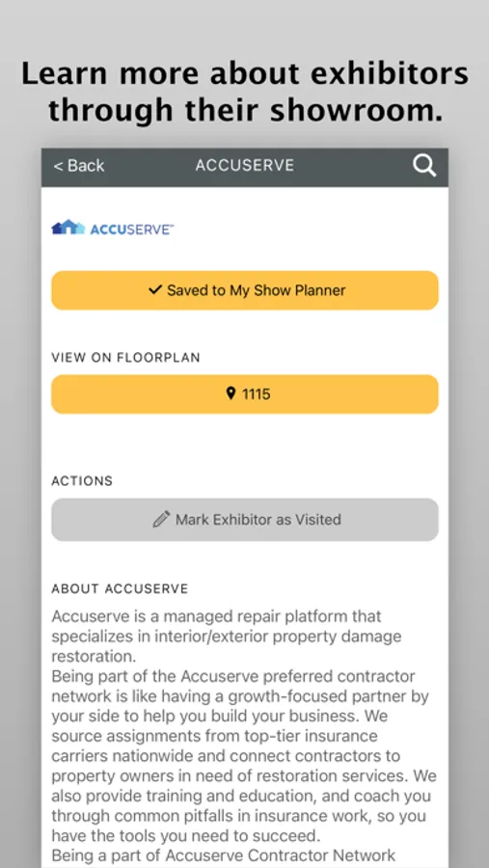Tap the map pin icon beside 1115
This screenshot has height=868, width=489.
tap(231, 393)
